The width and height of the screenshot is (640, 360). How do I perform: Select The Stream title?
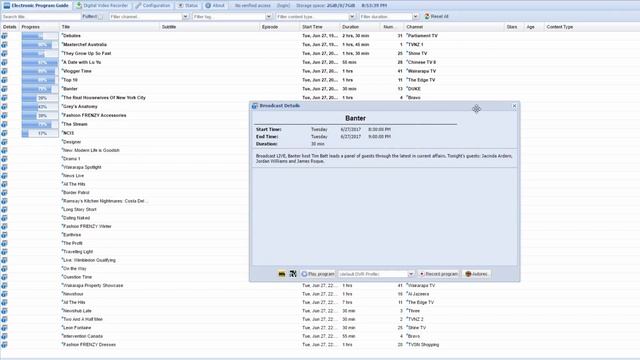75,124
